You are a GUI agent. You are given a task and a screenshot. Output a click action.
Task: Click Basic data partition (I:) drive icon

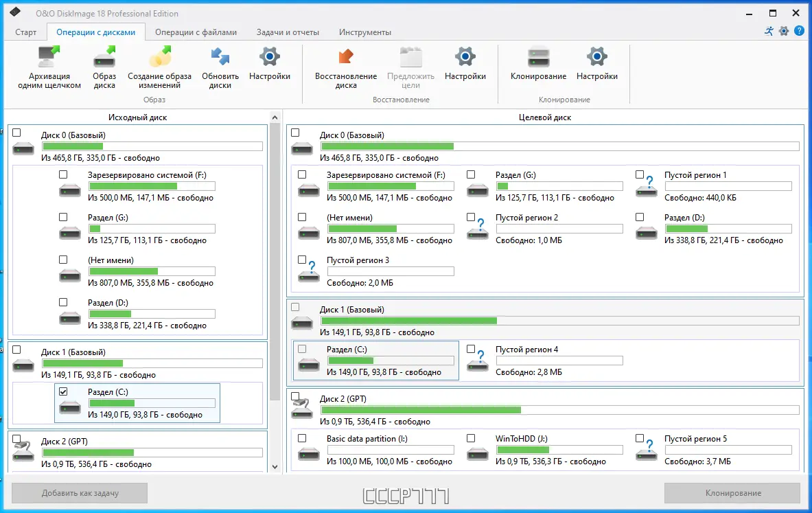click(x=309, y=455)
